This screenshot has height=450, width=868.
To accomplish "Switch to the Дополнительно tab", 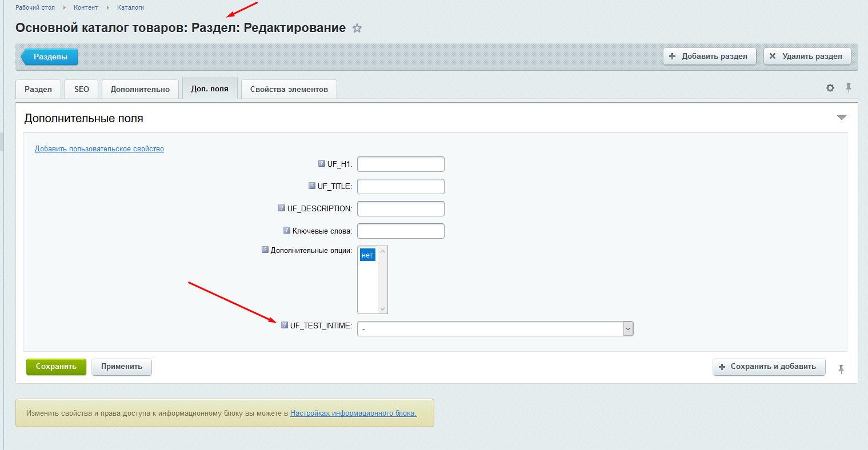I will [x=140, y=89].
